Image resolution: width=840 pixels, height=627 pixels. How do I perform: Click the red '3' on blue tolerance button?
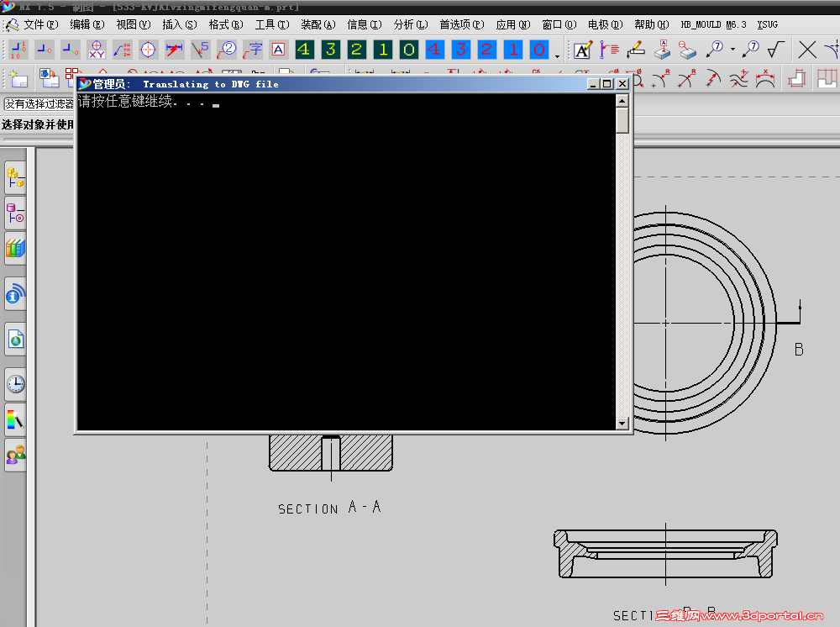click(x=460, y=50)
